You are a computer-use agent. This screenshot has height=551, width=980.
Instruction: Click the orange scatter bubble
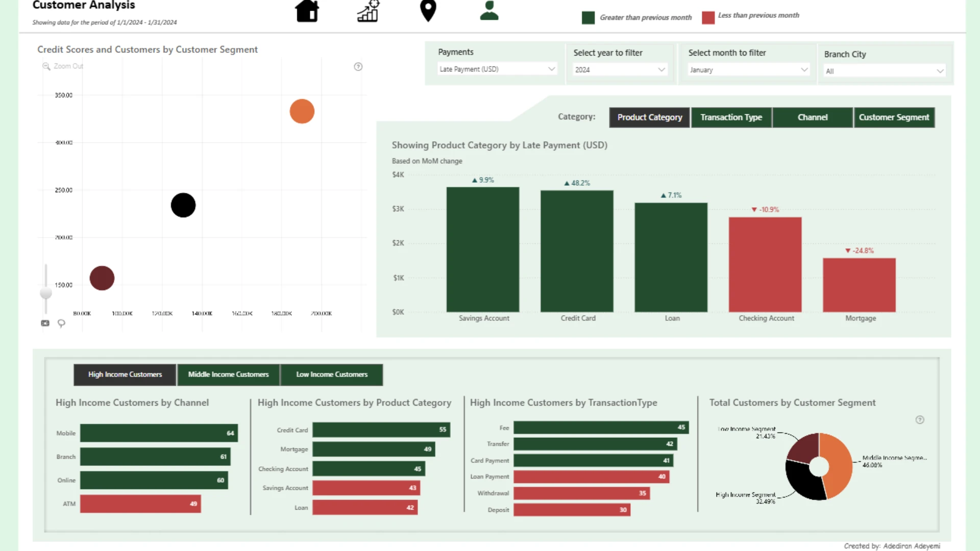coord(302,111)
